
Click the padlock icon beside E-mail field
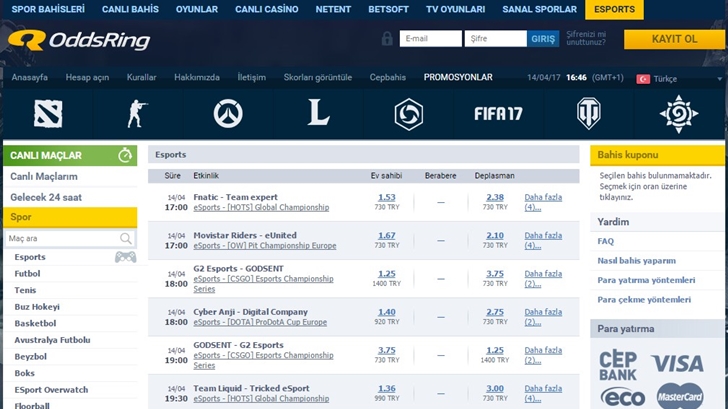click(387, 39)
